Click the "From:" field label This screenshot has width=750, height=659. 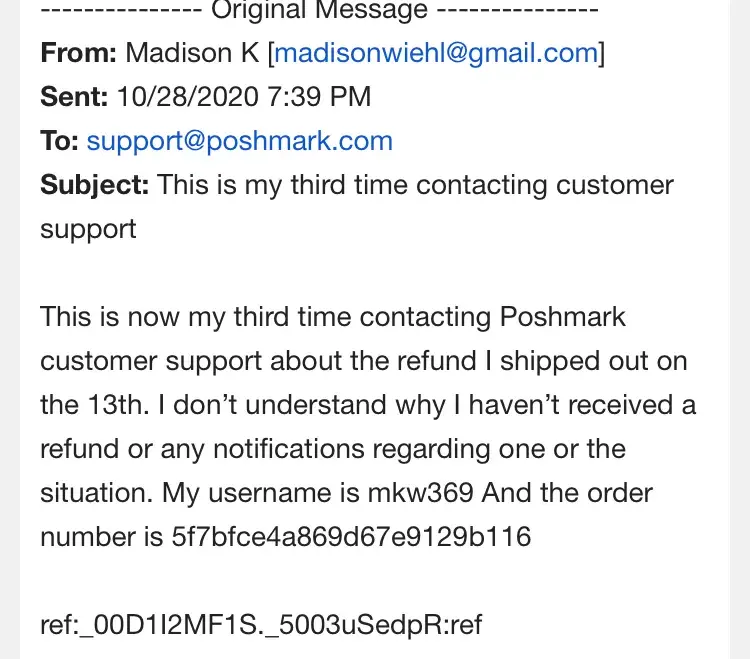[79, 53]
